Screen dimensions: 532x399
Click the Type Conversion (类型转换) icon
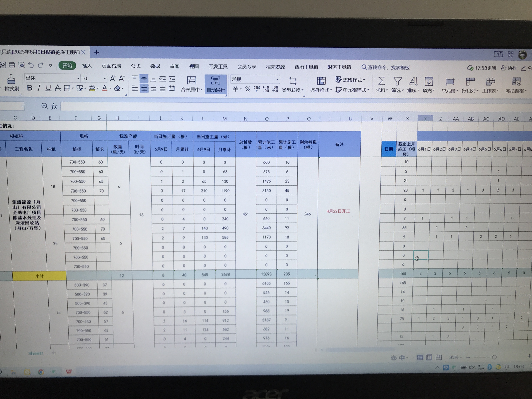click(x=293, y=81)
